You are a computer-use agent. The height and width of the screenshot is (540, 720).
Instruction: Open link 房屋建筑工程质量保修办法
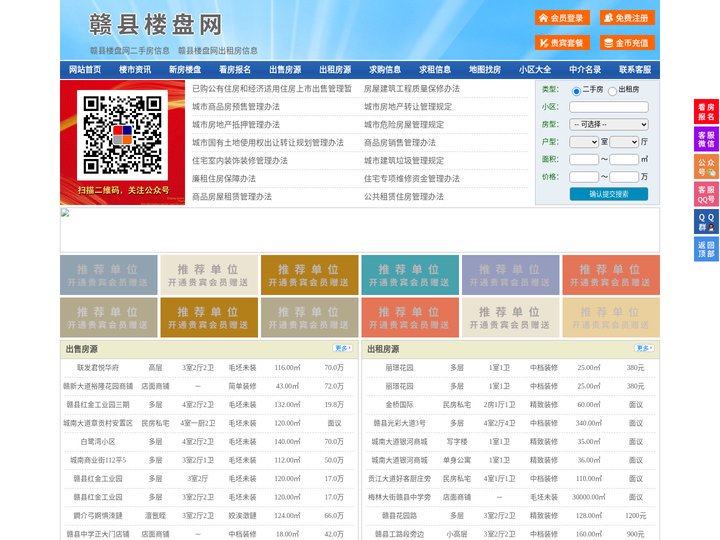pos(412,89)
